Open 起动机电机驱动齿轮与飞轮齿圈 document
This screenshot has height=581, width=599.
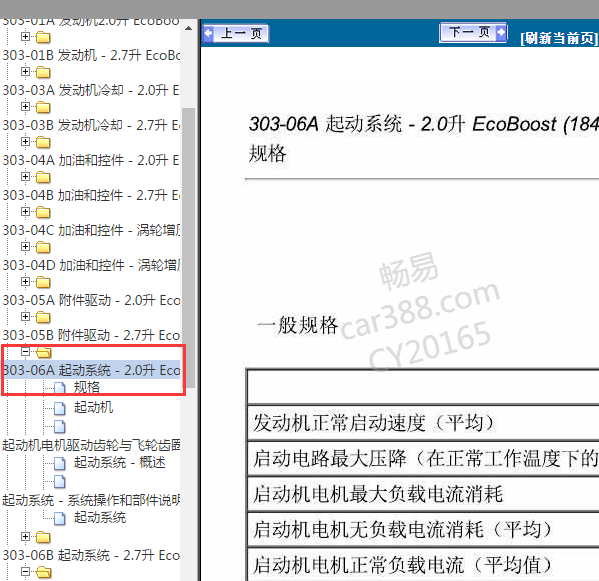[x=91, y=445]
